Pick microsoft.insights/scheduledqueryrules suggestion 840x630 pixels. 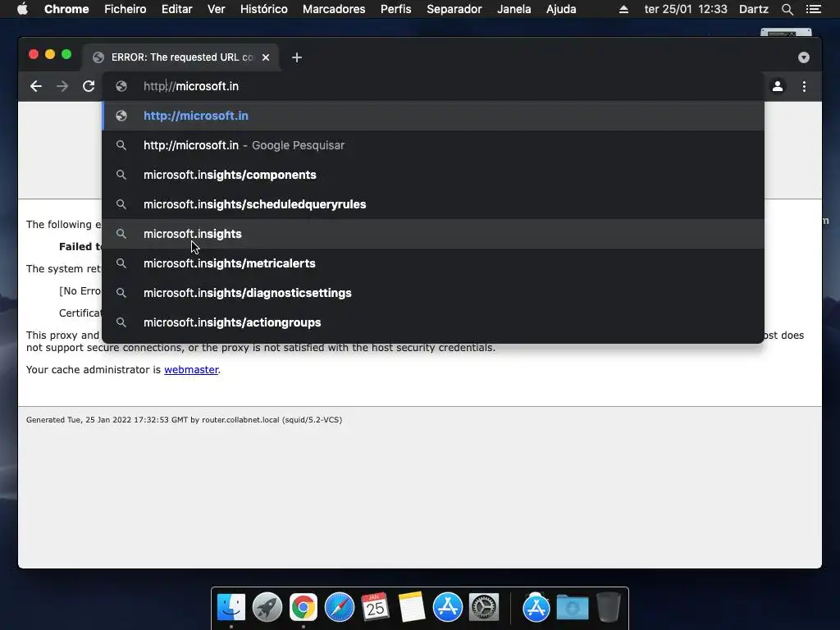click(433, 204)
